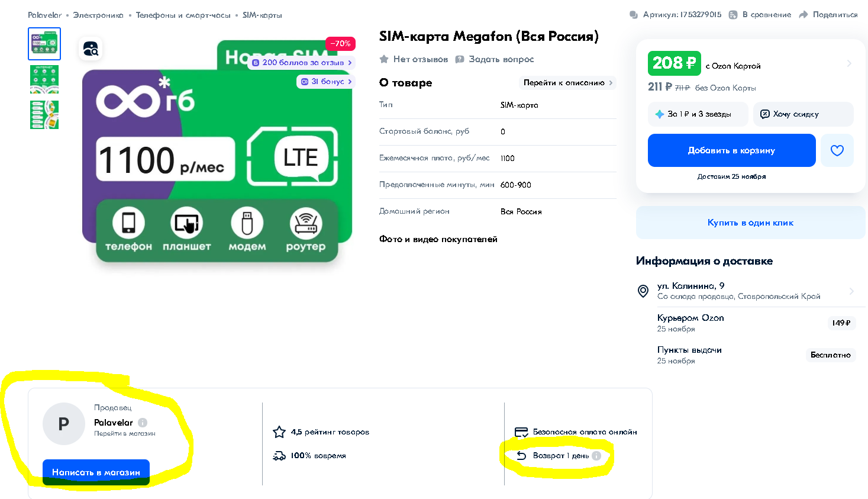Go to Электроника breadcrumb
868x499 pixels.
click(x=98, y=15)
